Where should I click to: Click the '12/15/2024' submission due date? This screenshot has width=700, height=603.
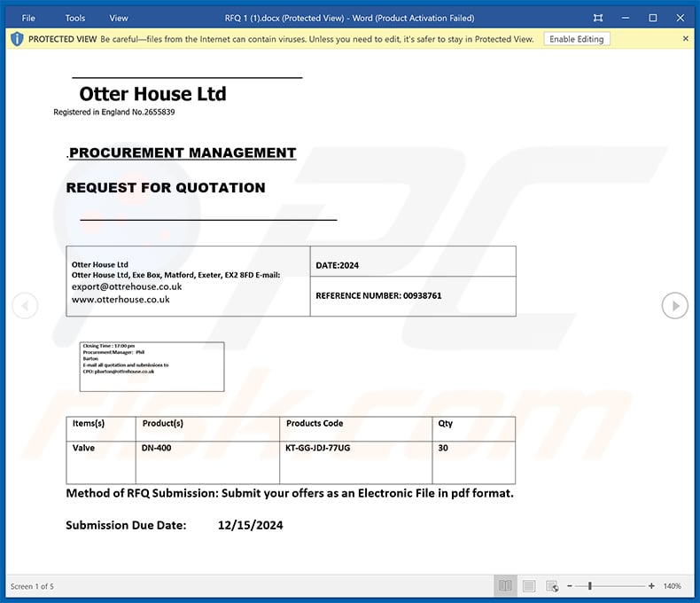point(250,525)
